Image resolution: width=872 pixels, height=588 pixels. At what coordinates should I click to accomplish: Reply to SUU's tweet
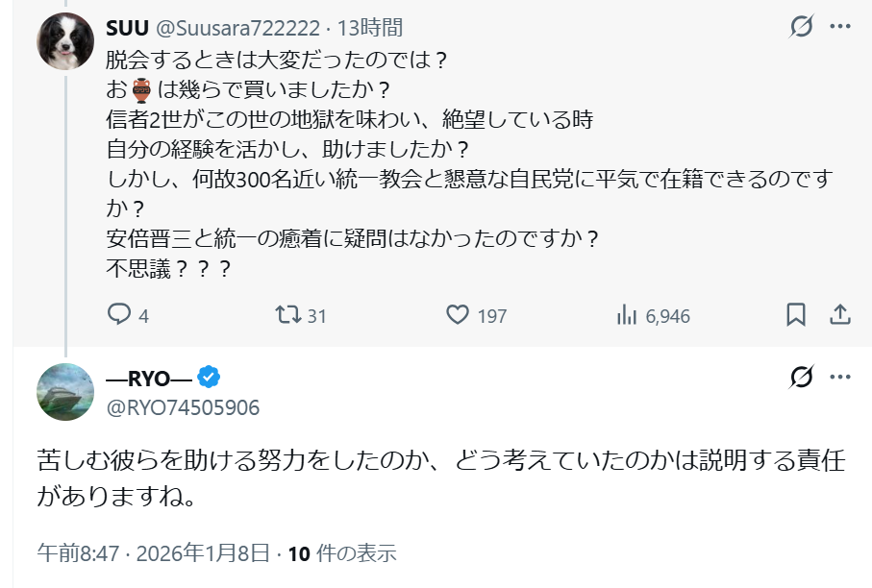(119, 315)
